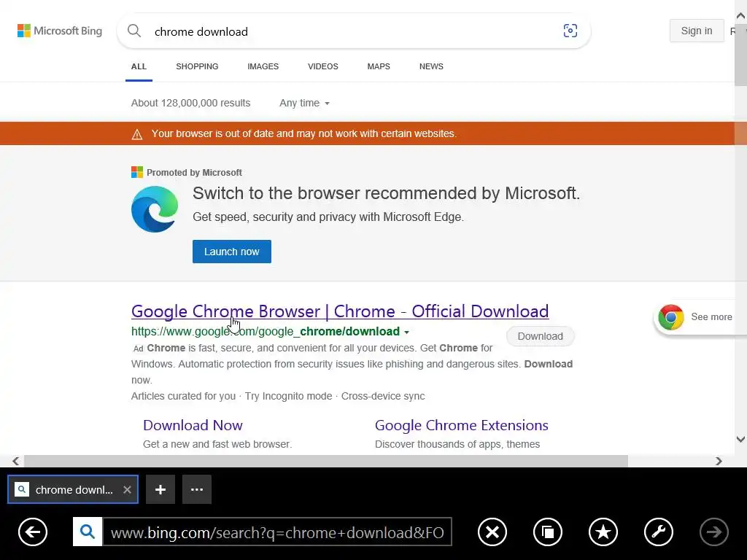This screenshot has height=560, width=747.
Task: Open page tools wrench icon
Action: pyautogui.click(x=659, y=532)
